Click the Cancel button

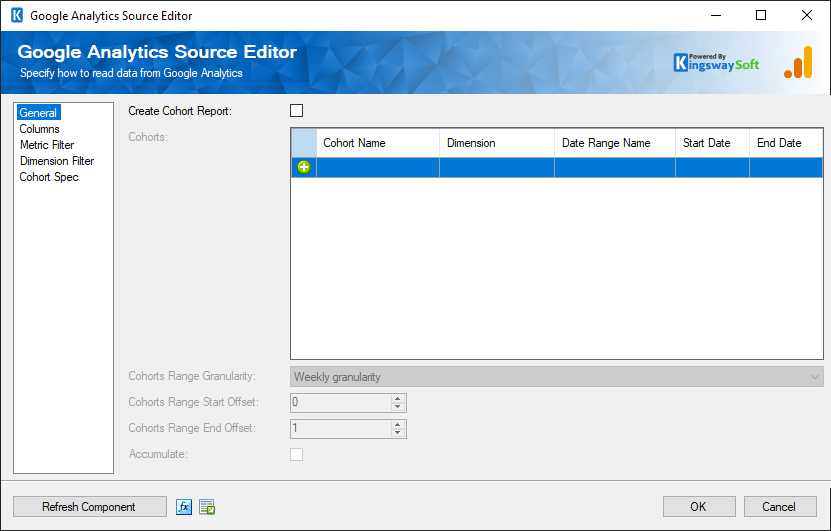780,507
